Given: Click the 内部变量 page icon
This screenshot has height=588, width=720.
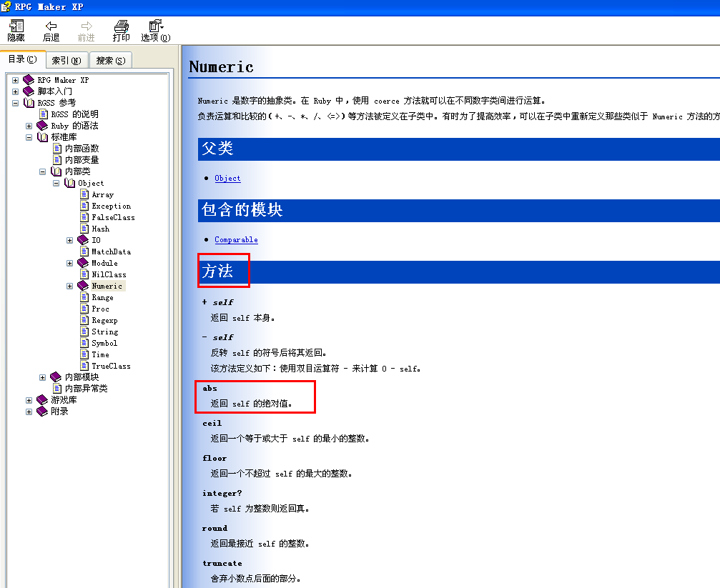Looking at the screenshot, I should (x=57, y=160).
